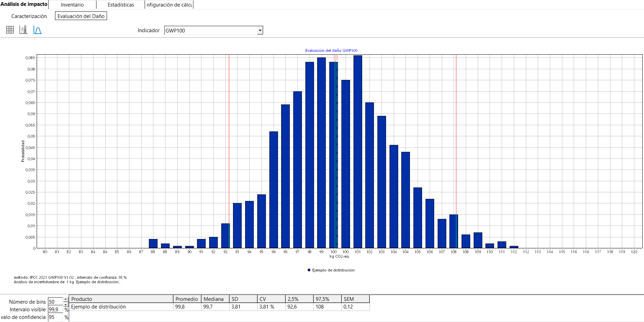Switch to the Inventario tab
The width and height of the screenshot is (644, 322).
72,5
